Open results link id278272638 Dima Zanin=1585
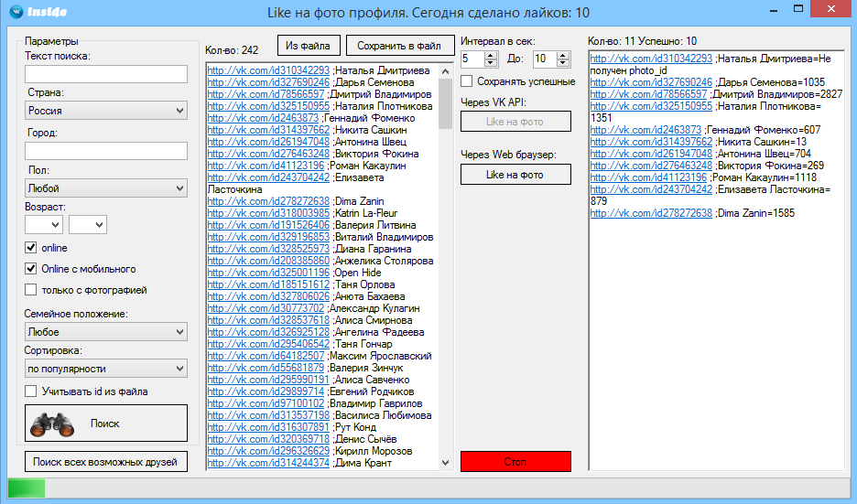The width and height of the screenshot is (857, 504). (x=651, y=213)
